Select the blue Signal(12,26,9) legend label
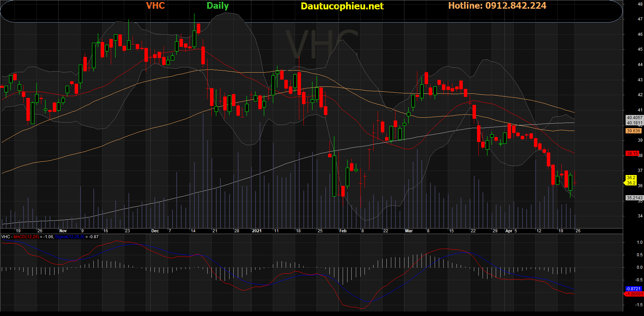The height and width of the screenshot is (316, 644). pyautogui.click(x=69, y=237)
